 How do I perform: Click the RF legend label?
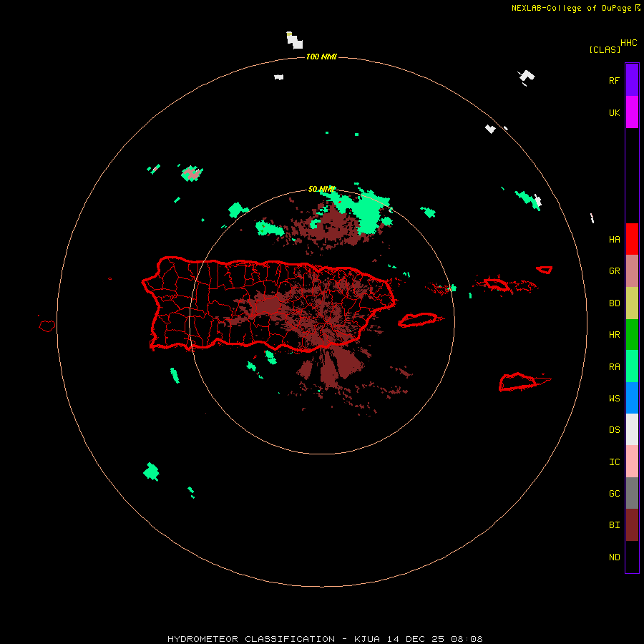(614, 80)
